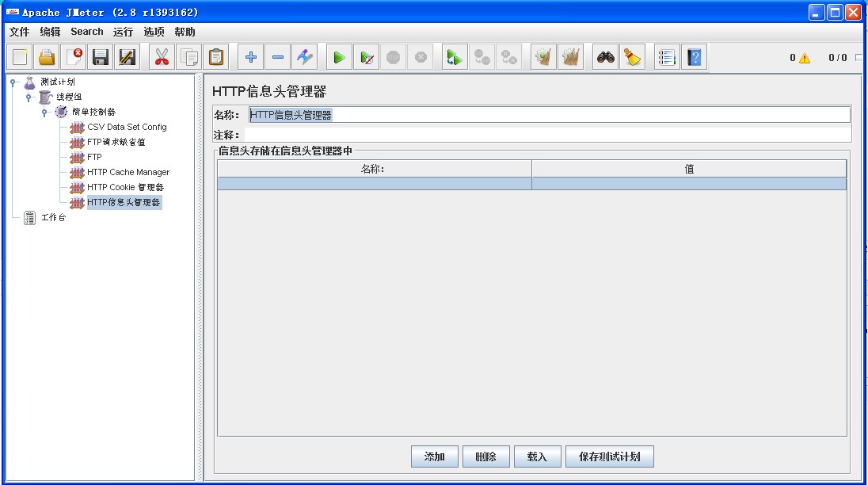Viewport: 868px width, 485px height.
Task: Reset search with yellow brush icon
Action: tap(632, 57)
